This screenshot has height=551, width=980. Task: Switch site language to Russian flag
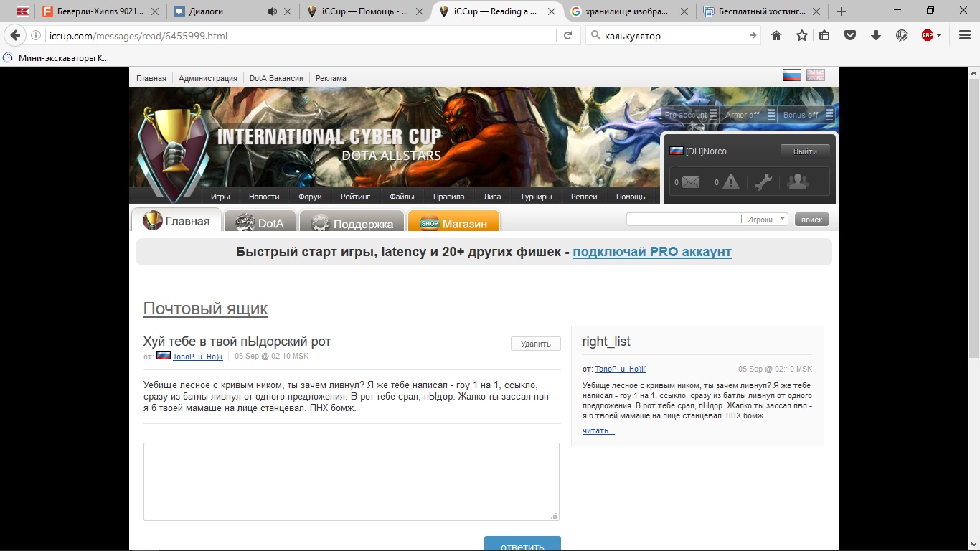pyautogui.click(x=791, y=75)
